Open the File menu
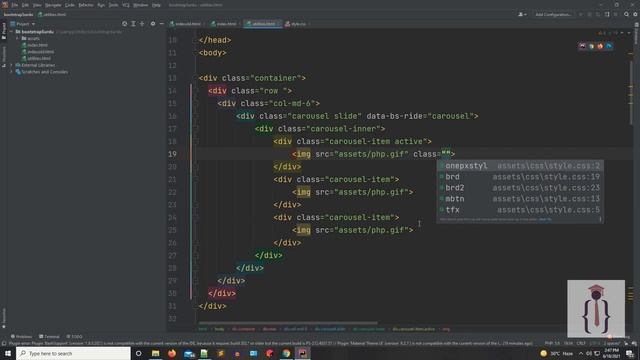Image resolution: width=640 pixels, height=360 pixels. (15, 5)
